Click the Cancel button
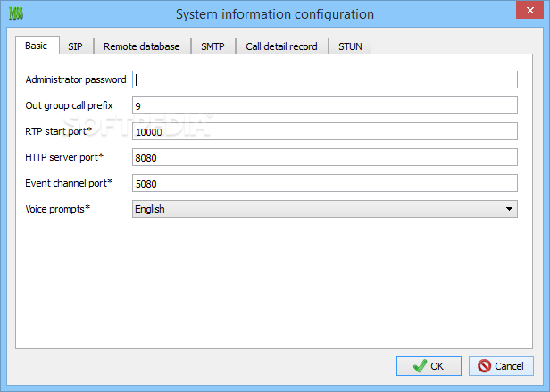Screen dimensions: 550x392 click(x=501, y=366)
